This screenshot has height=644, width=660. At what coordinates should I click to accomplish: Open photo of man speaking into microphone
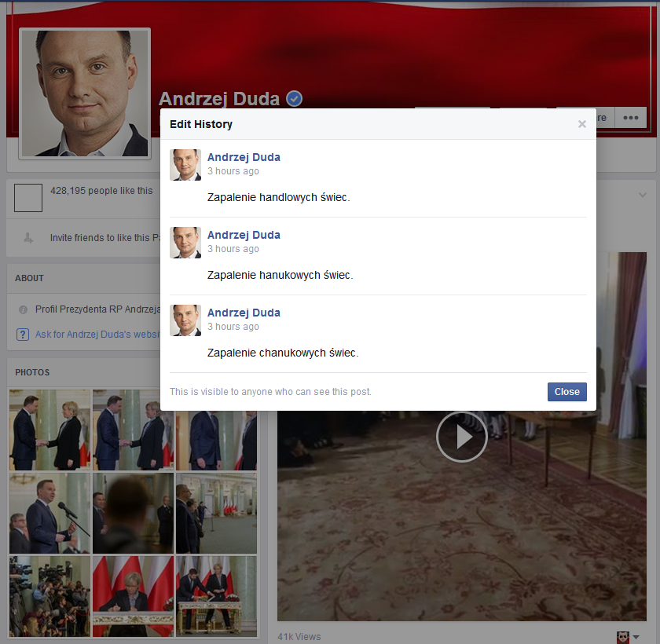click(49, 513)
